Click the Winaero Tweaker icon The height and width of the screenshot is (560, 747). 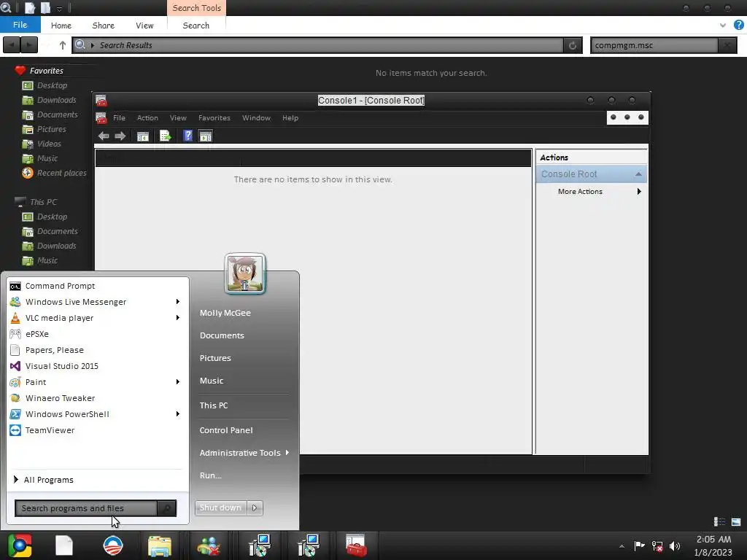pos(15,397)
